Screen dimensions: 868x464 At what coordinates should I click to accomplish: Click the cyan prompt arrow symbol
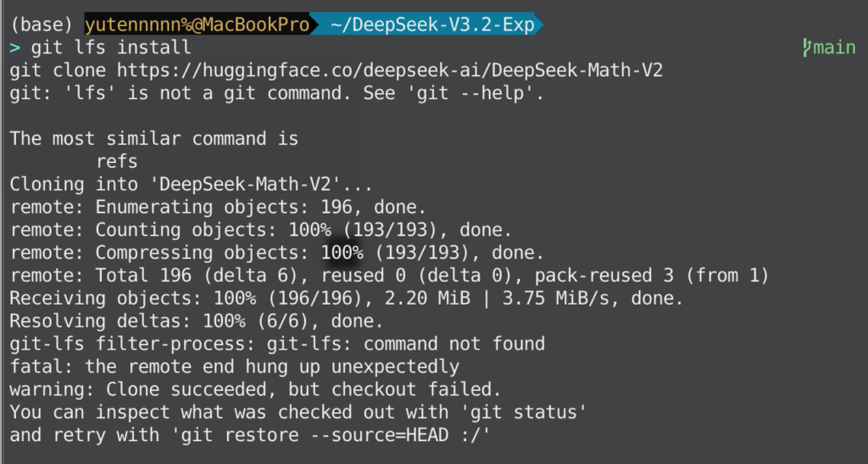pyautogui.click(x=14, y=48)
